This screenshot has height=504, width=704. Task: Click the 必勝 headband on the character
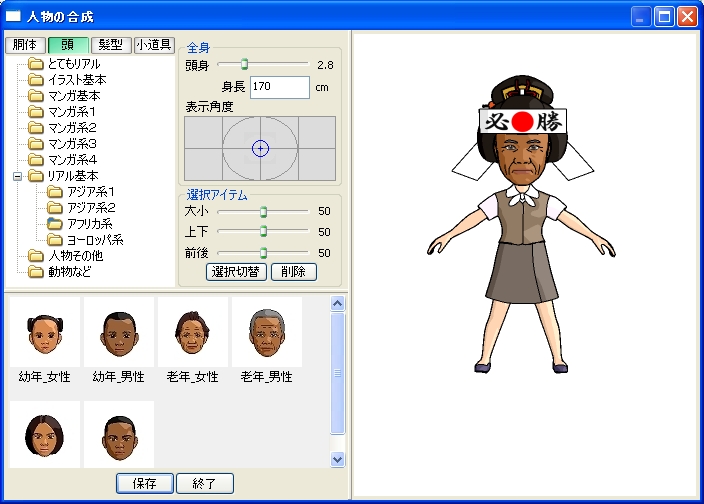523,121
